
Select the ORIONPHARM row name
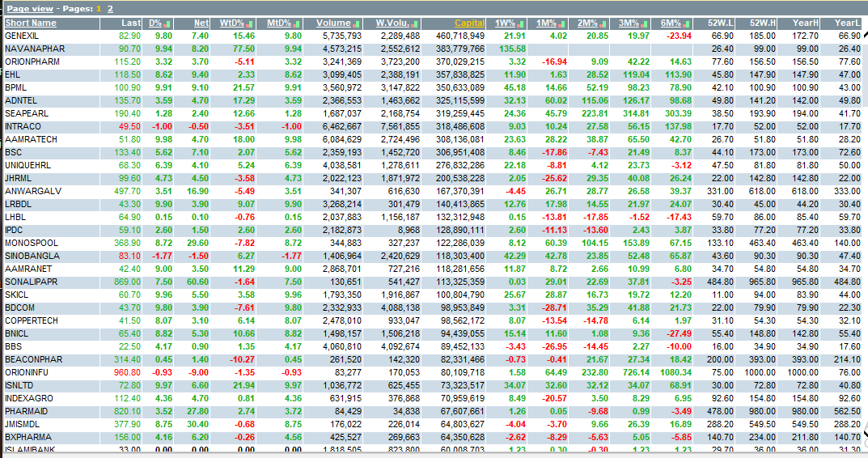[x=34, y=62]
